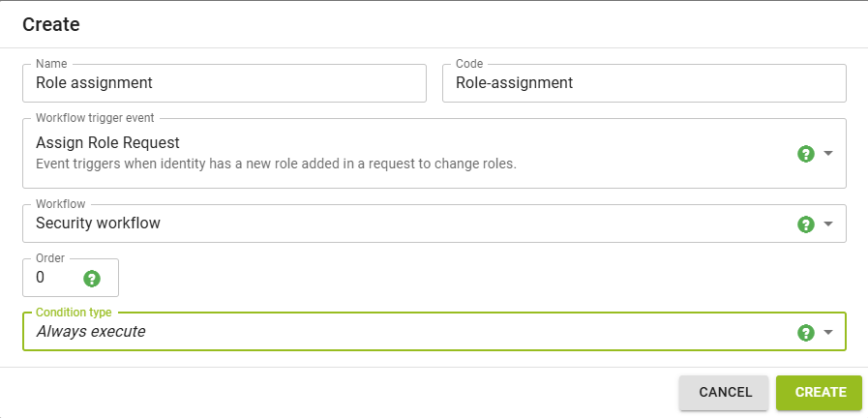The height and width of the screenshot is (418, 868).
Task: Click the help icon beside Order
Action: pos(92,279)
